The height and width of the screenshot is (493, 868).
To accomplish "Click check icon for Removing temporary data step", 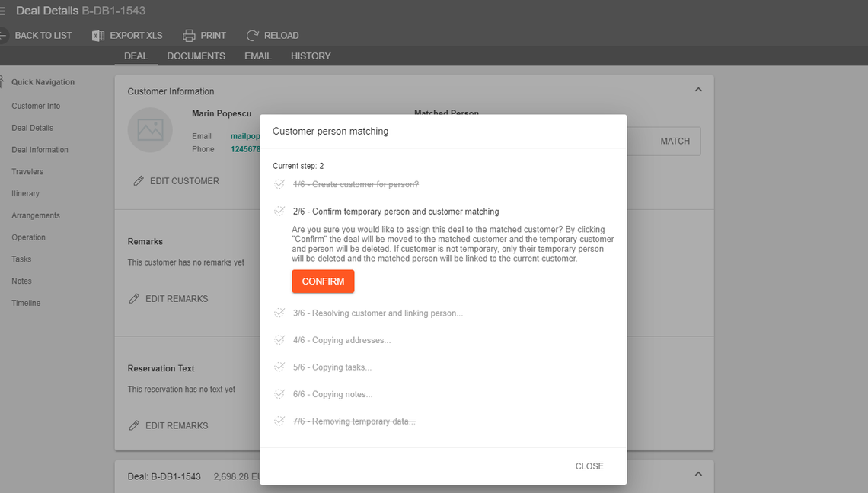I will coord(279,421).
